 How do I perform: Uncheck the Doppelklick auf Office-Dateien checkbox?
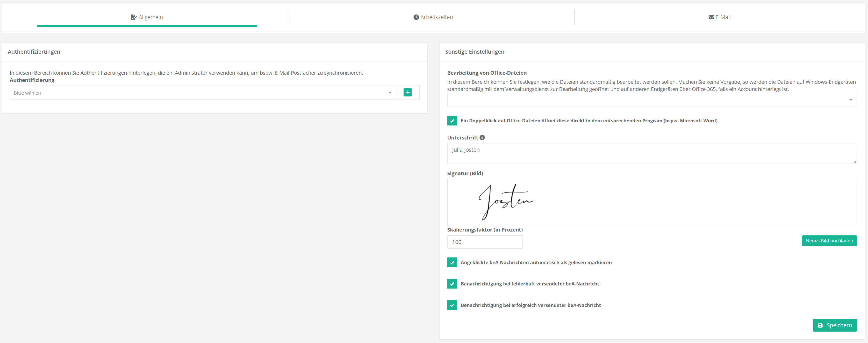click(452, 121)
